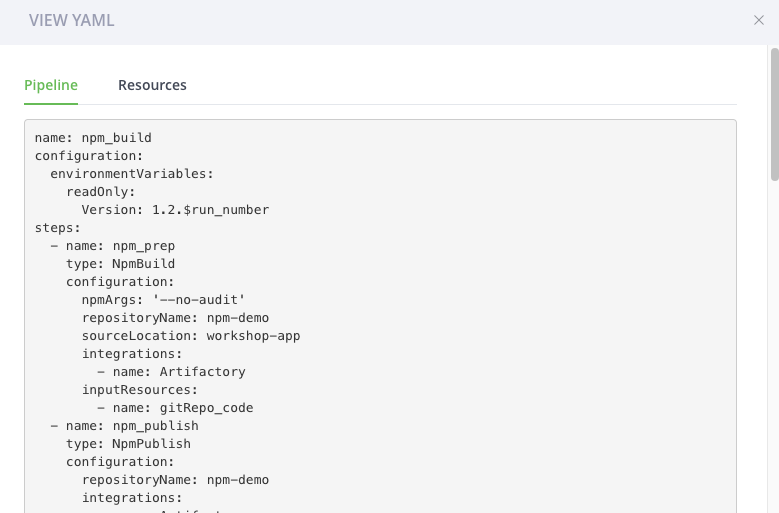The height and width of the screenshot is (513, 779).
Task: Click the repositoryName line under npm_prep
Action: tap(175, 318)
